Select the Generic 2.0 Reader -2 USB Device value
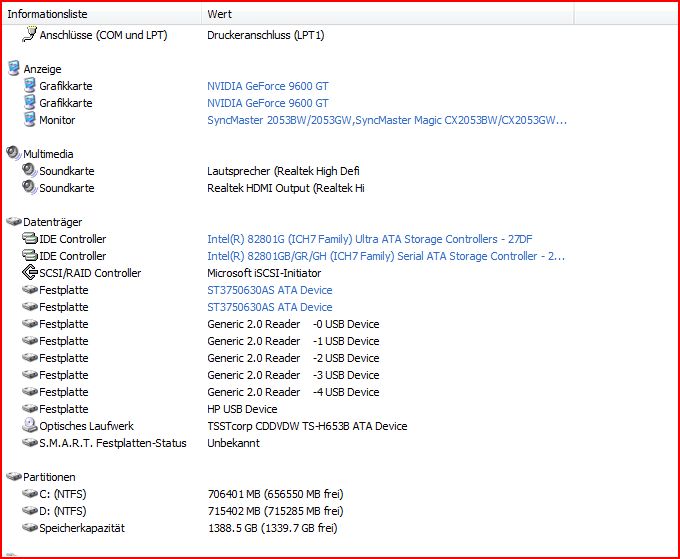 [x=293, y=358]
